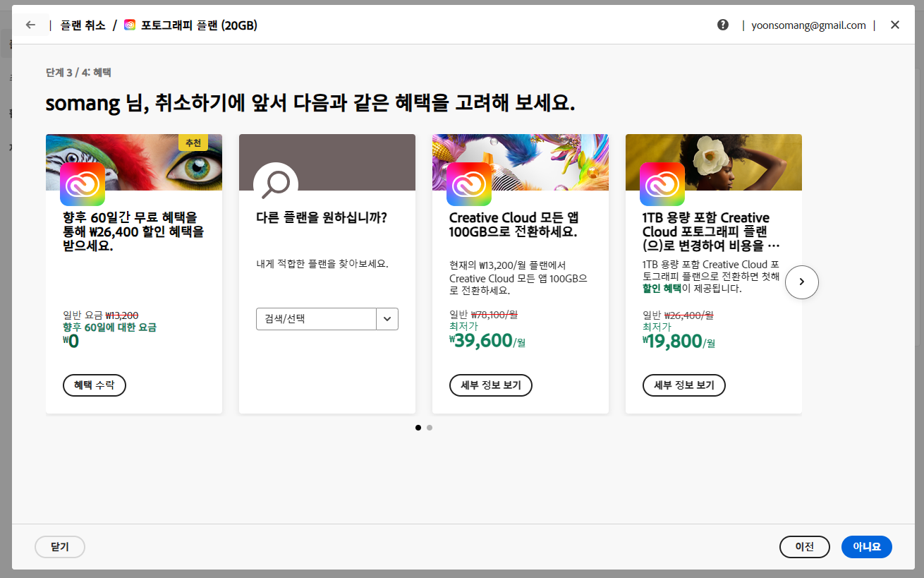Viewport: 924px width, 578px height.
Task: Click Creative Cloud logo on 1TB Photography card
Action: coord(662,184)
